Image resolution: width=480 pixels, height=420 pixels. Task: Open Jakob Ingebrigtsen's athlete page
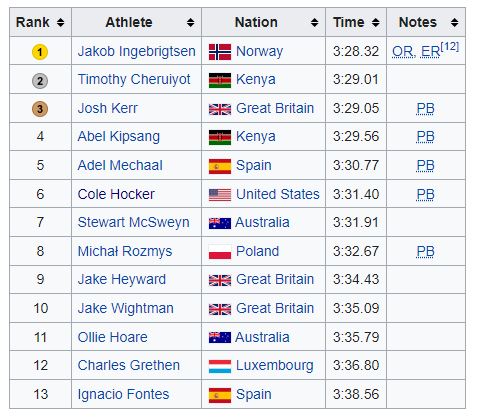[137, 52]
